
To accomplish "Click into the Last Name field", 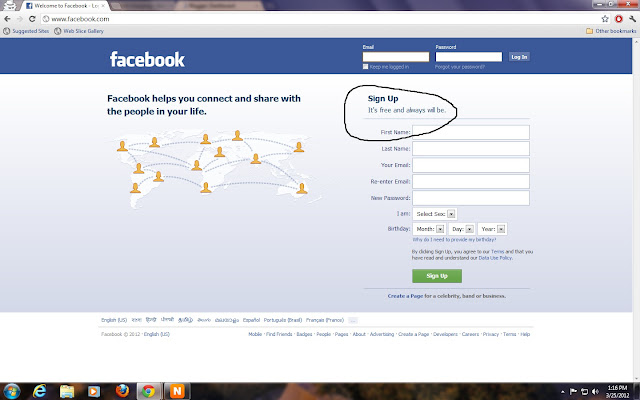I will coord(471,149).
